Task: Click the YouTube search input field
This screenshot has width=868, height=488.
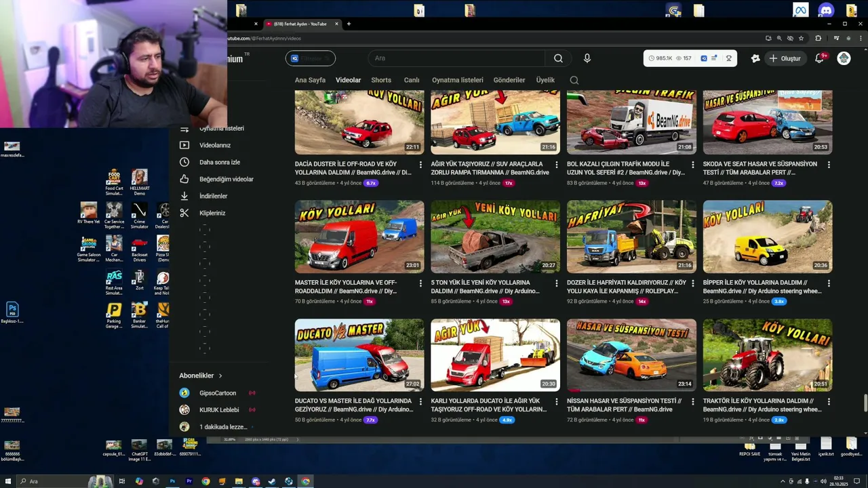Action: pyautogui.click(x=456, y=58)
